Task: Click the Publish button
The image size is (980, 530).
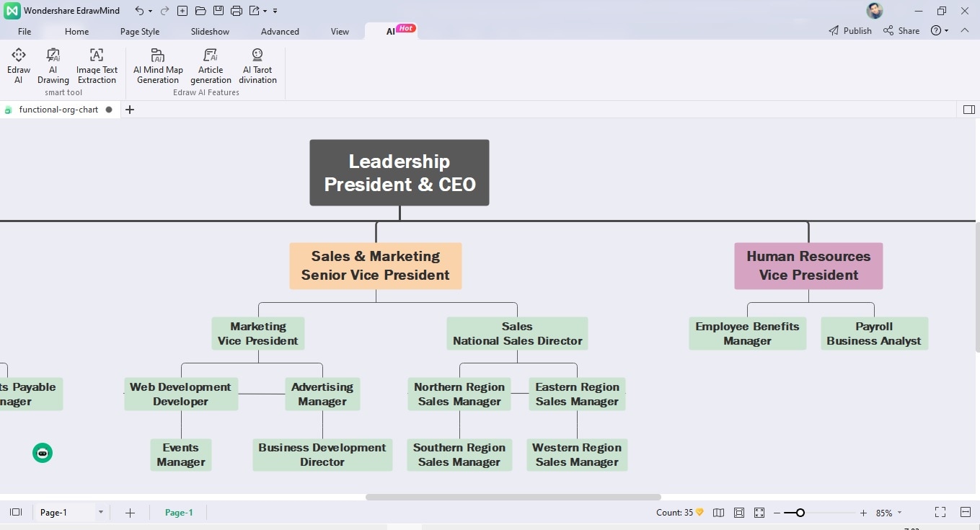Action: (850, 31)
